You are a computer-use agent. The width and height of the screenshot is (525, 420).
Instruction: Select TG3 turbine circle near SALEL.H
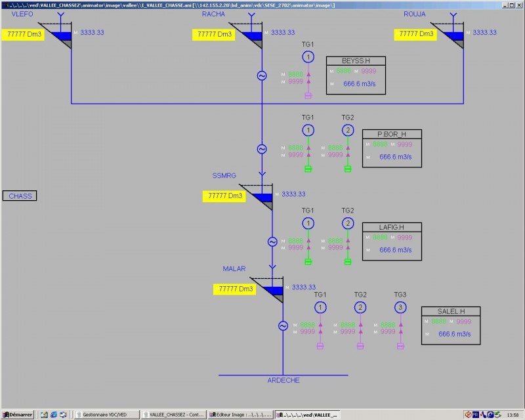(x=400, y=306)
